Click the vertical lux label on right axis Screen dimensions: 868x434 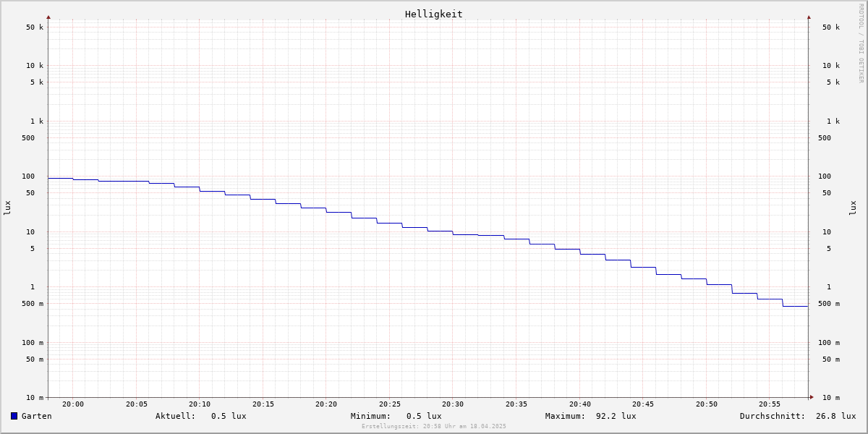[853, 208]
